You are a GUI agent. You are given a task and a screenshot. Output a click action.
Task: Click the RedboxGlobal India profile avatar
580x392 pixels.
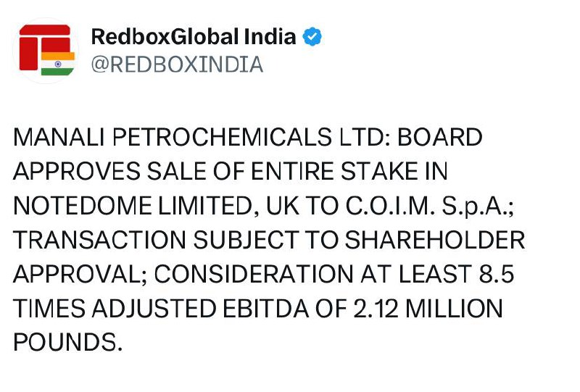pyautogui.click(x=47, y=49)
